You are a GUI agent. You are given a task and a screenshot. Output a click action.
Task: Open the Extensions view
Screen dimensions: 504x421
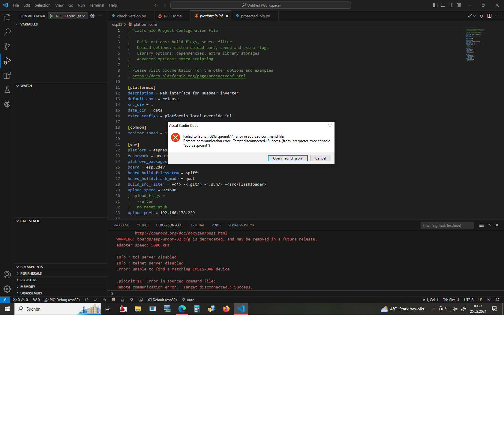7,75
